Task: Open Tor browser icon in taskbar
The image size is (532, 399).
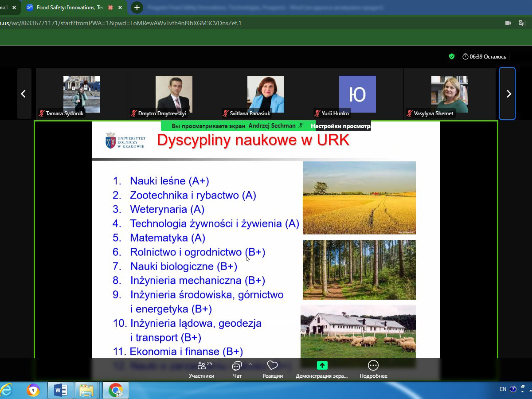Action: point(33,390)
